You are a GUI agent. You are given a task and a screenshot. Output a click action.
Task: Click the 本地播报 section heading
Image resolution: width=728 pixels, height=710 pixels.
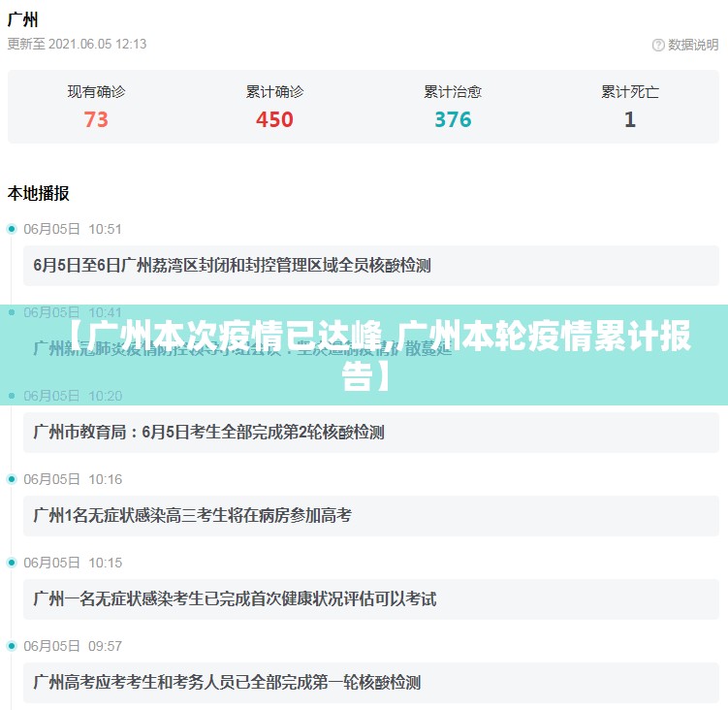click(x=39, y=193)
